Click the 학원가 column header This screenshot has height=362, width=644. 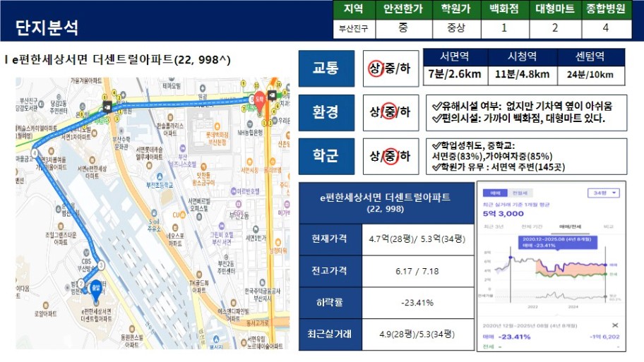[456, 9]
